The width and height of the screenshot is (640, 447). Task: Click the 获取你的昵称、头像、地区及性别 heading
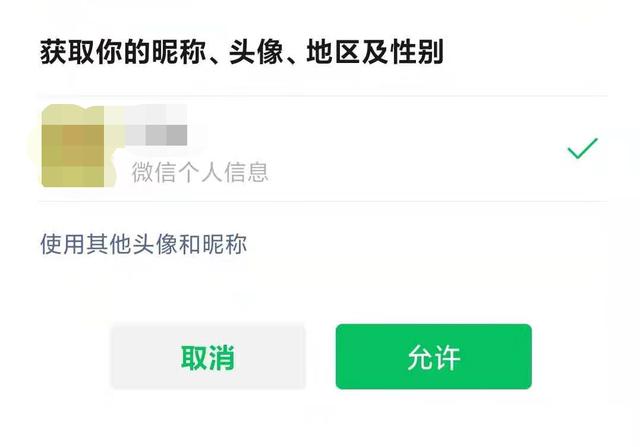[241, 51]
